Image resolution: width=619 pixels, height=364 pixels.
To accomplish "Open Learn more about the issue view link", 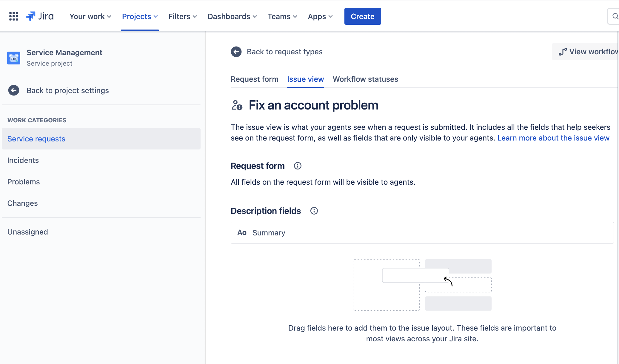I will coord(553,138).
